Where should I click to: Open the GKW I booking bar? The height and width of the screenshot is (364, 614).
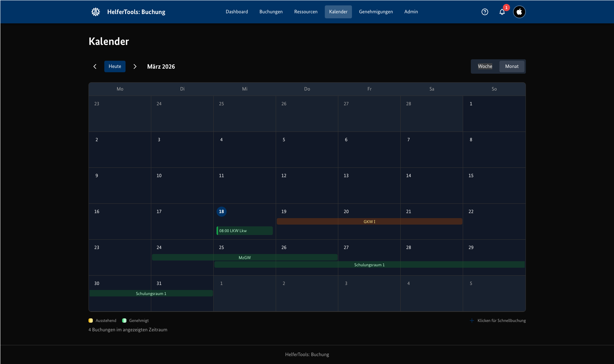[x=369, y=222]
